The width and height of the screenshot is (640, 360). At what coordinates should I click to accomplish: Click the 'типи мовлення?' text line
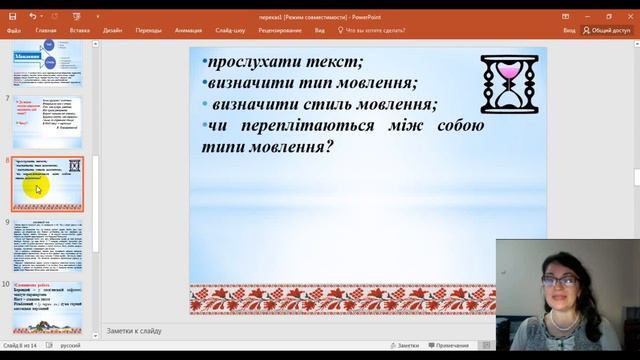[268, 147]
